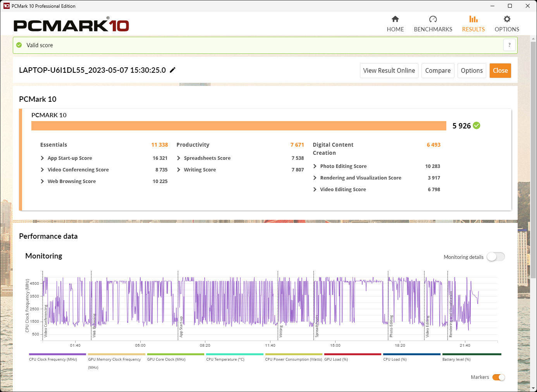Screen dimensions: 537x392
Task: Select CPU Load blue legend swatch
Action: click(412, 354)
